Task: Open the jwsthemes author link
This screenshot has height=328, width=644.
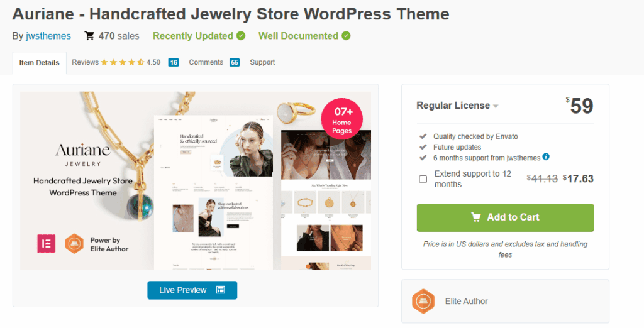Action: click(48, 36)
